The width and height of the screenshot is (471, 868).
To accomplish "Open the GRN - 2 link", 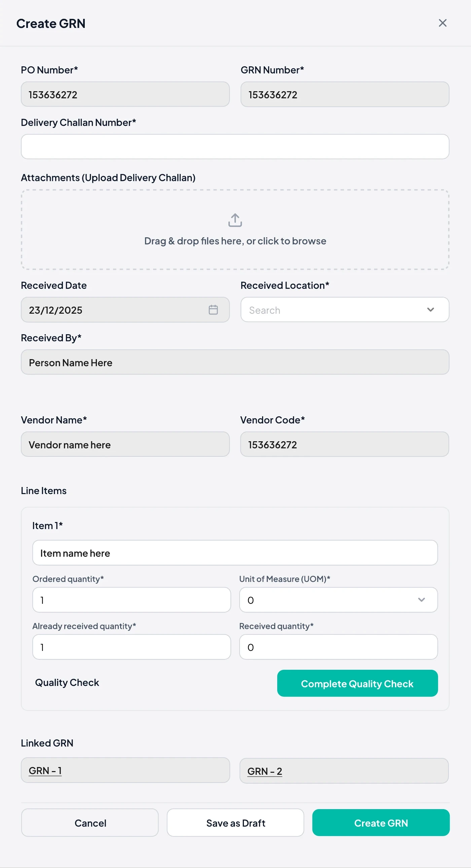I will [x=264, y=771].
